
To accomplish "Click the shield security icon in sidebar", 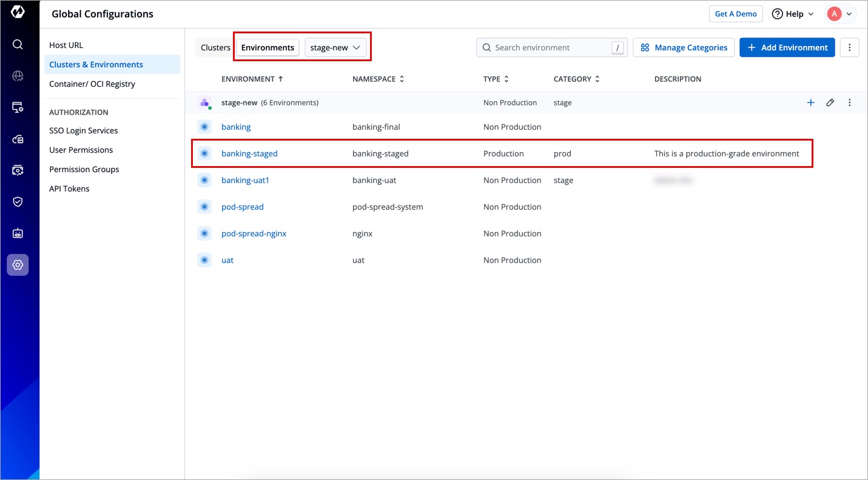I will [18, 202].
